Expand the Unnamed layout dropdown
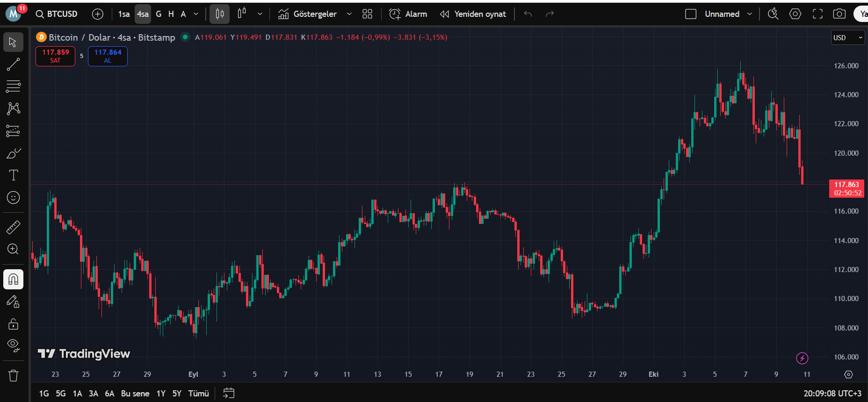This screenshot has width=868, height=402. 750,14
